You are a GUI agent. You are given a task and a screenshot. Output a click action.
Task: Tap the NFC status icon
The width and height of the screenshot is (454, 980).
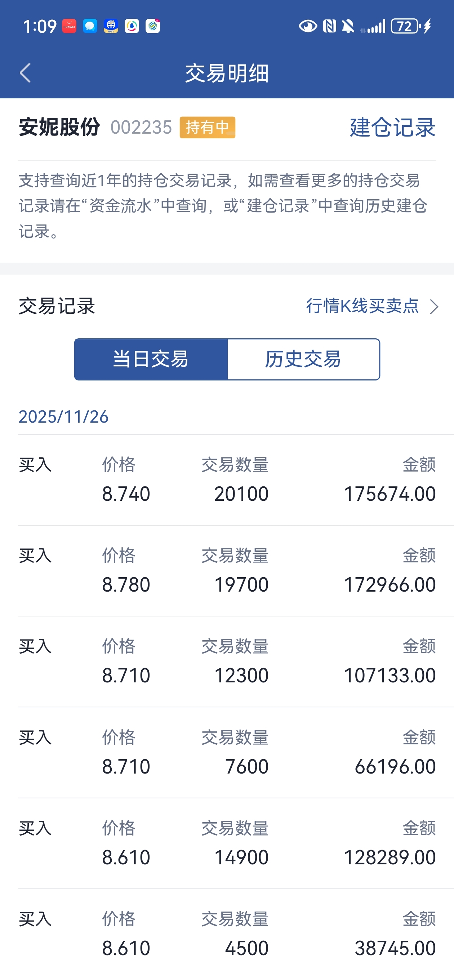pyautogui.click(x=330, y=26)
